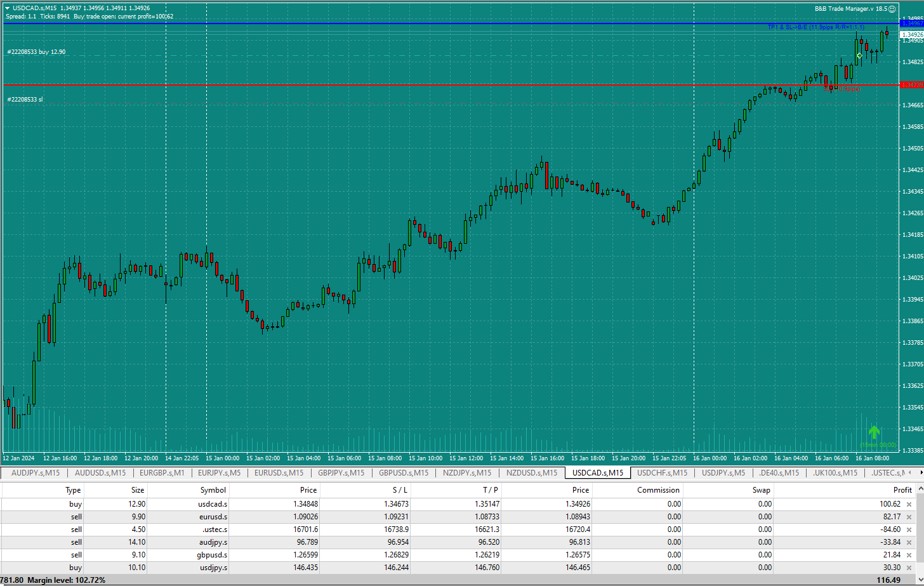
Task: Close the .ustec.s sell order with its X
Action: pos(909,529)
